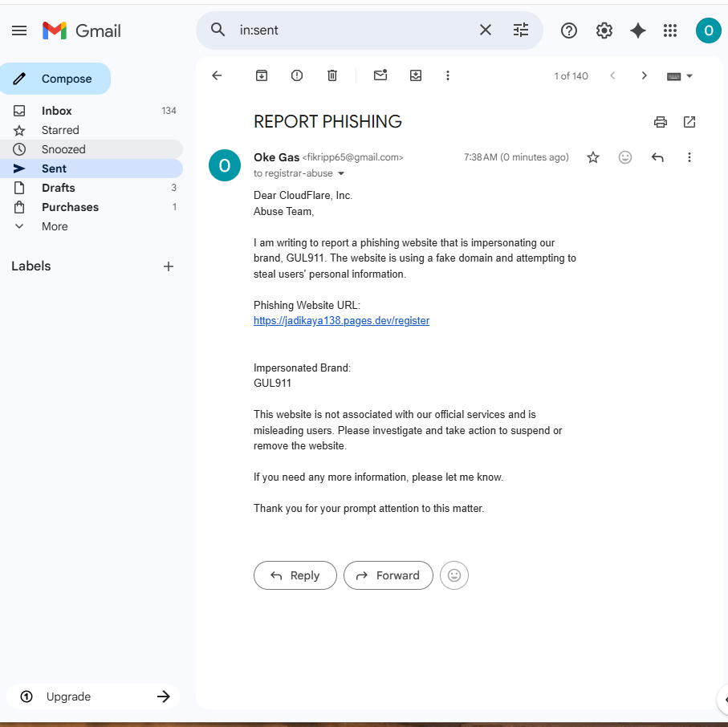Show details for recipient registrar-abuse
The height and width of the screenshot is (727, 728).
click(x=341, y=173)
